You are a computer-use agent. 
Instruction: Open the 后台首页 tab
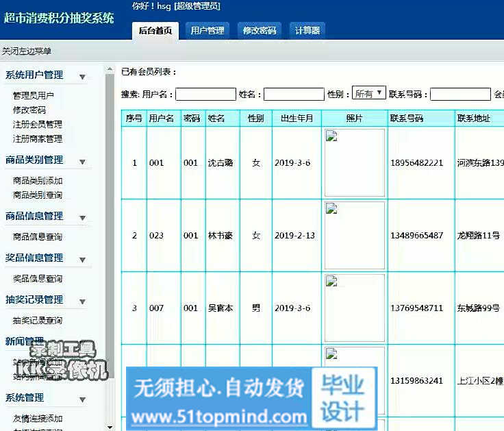coord(155,31)
